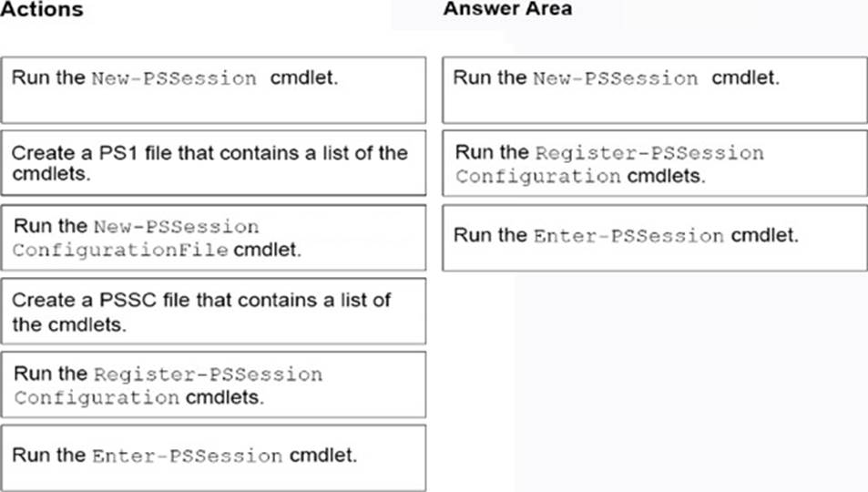This screenshot has width=868, height=492.
Task: Select Enter-PSSession cmdlet box in Actions list
Action: (214, 457)
